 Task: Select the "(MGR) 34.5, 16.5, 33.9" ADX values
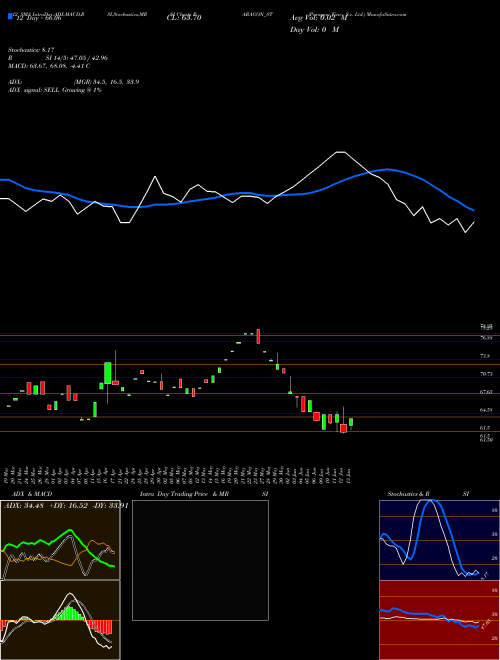coord(106,82)
